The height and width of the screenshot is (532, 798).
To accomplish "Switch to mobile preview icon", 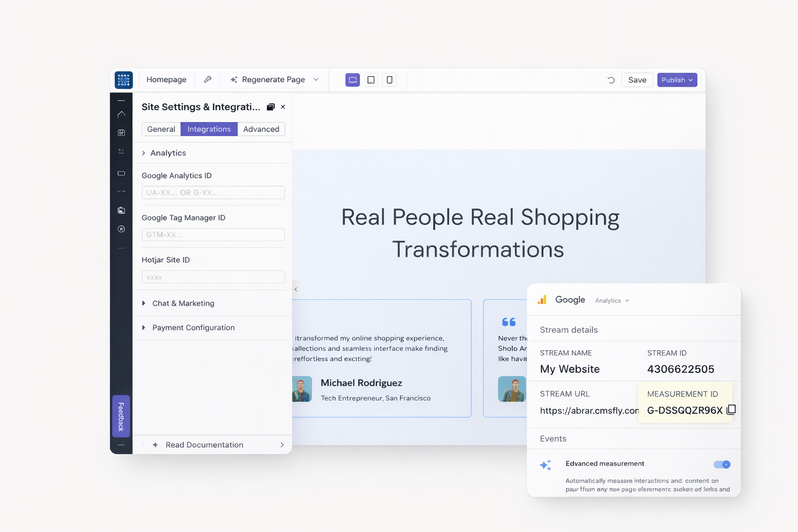I will tap(389, 80).
